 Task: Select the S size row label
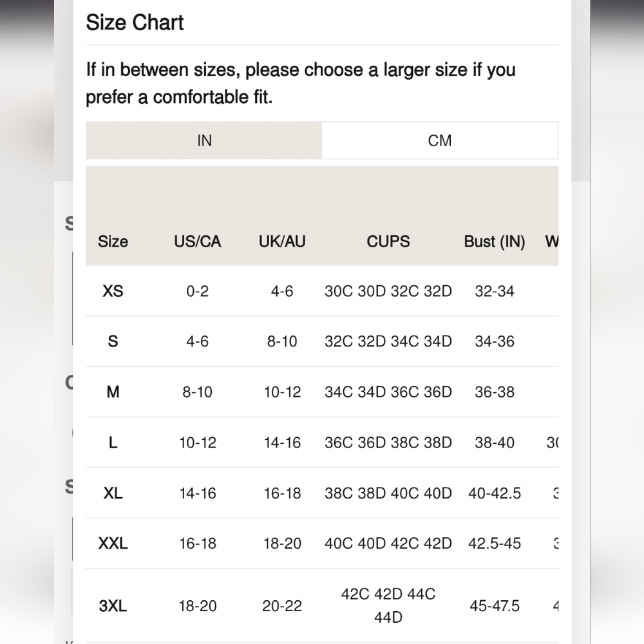pyautogui.click(x=113, y=341)
